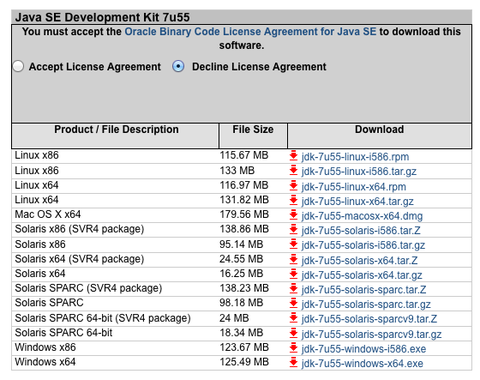Click the 18.34 MB file size value

tap(241, 333)
